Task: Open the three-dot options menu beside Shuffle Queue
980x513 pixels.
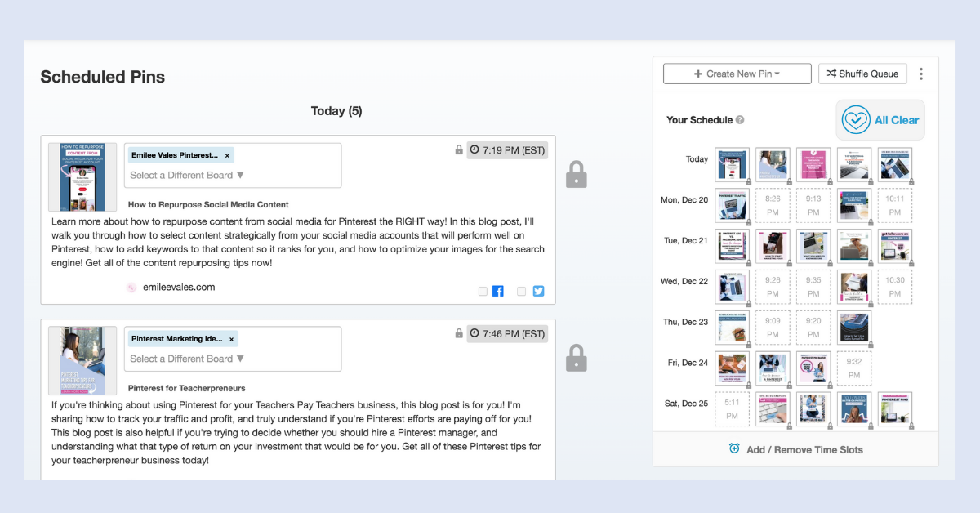Action: point(921,74)
